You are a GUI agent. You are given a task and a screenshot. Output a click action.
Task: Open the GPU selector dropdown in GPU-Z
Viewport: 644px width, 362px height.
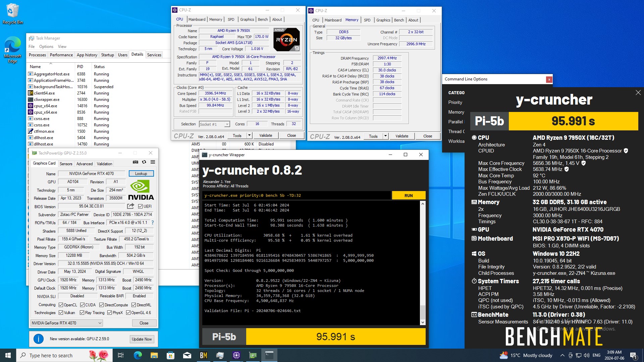pyautogui.click(x=66, y=323)
